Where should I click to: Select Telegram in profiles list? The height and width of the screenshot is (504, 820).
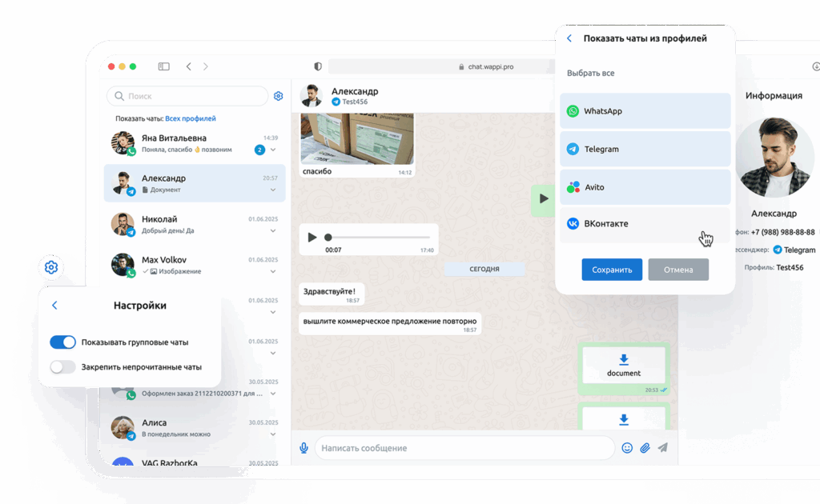click(645, 149)
